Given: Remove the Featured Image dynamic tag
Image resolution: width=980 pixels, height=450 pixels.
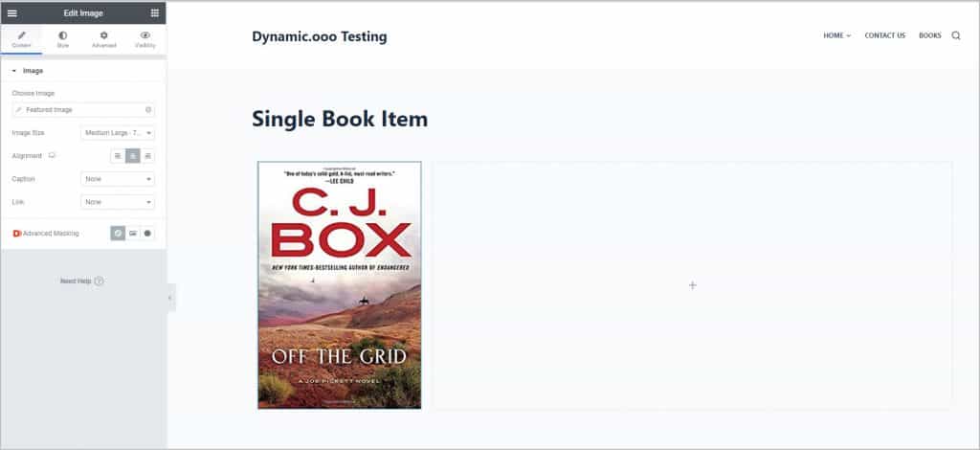Looking at the screenshot, I should [x=148, y=110].
